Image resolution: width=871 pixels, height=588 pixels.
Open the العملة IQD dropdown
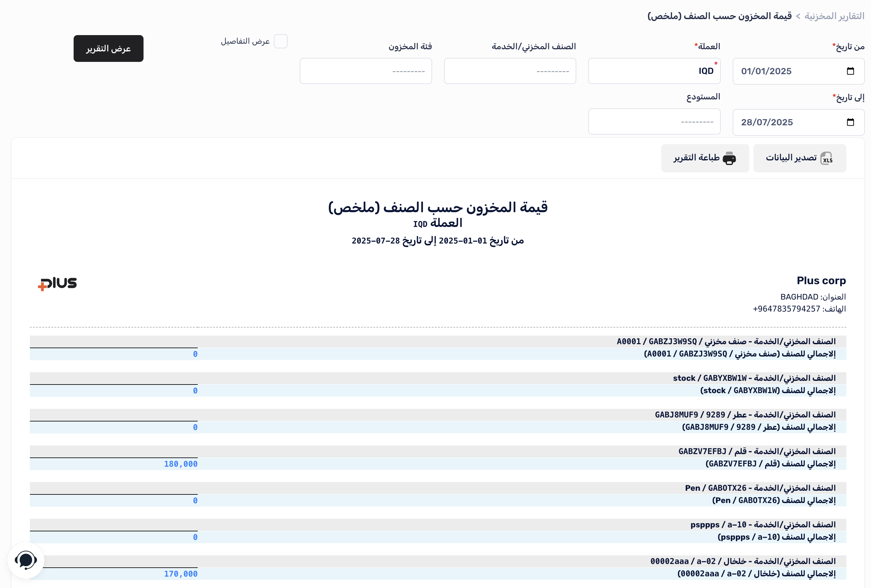pos(654,71)
